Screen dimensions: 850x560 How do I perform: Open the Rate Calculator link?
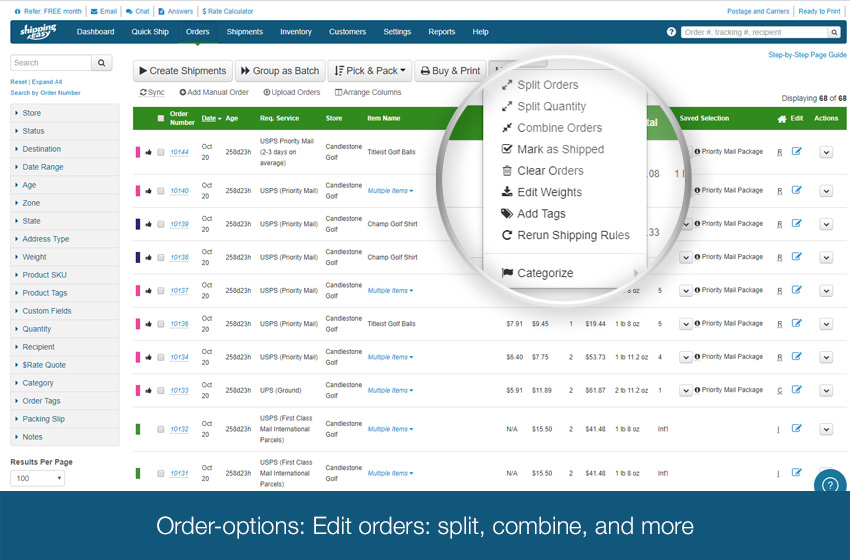tap(228, 11)
